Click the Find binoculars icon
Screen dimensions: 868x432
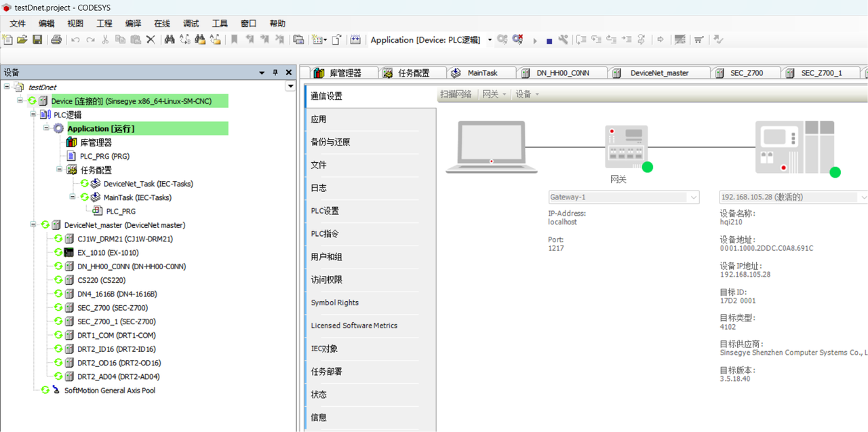(x=169, y=40)
